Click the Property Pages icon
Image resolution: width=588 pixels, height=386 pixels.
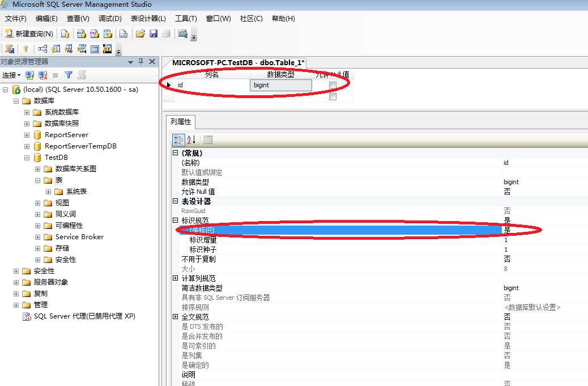(x=208, y=140)
